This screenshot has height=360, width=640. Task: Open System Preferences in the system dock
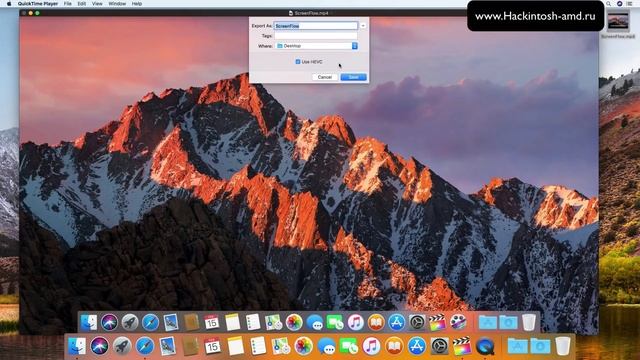(x=439, y=346)
